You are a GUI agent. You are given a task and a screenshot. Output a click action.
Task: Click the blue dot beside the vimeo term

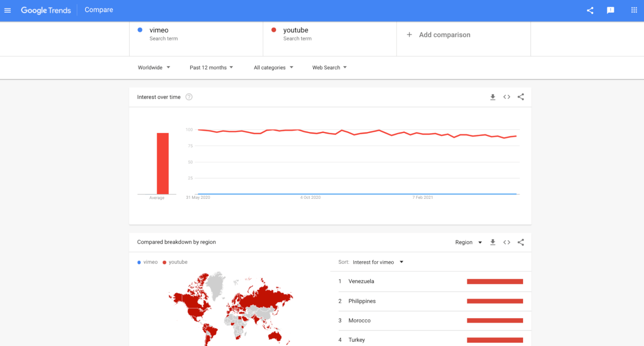click(140, 30)
